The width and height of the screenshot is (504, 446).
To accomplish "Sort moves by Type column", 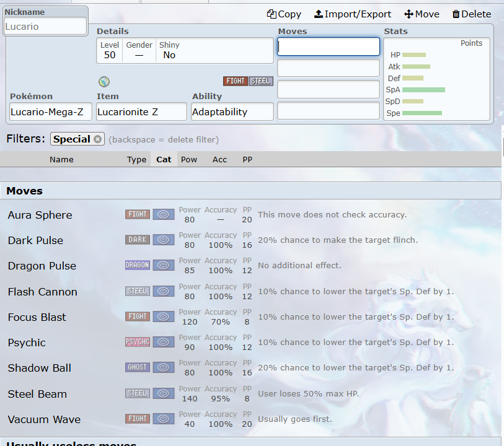I will pyautogui.click(x=136, y=160).
